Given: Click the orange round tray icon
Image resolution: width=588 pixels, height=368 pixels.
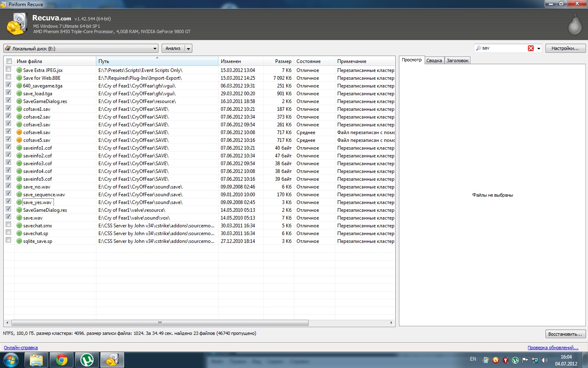Looking at the screenshot, I should coord(496,360).
